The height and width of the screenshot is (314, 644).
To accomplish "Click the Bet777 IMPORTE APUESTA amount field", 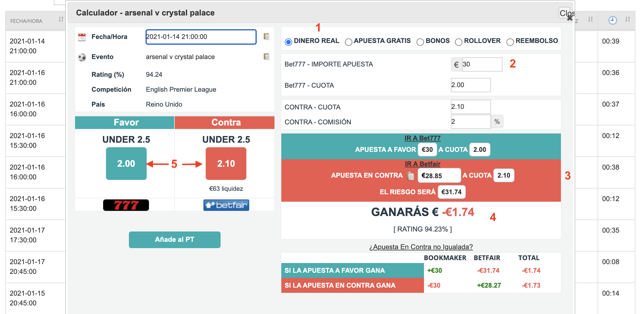I will [482, 64].
